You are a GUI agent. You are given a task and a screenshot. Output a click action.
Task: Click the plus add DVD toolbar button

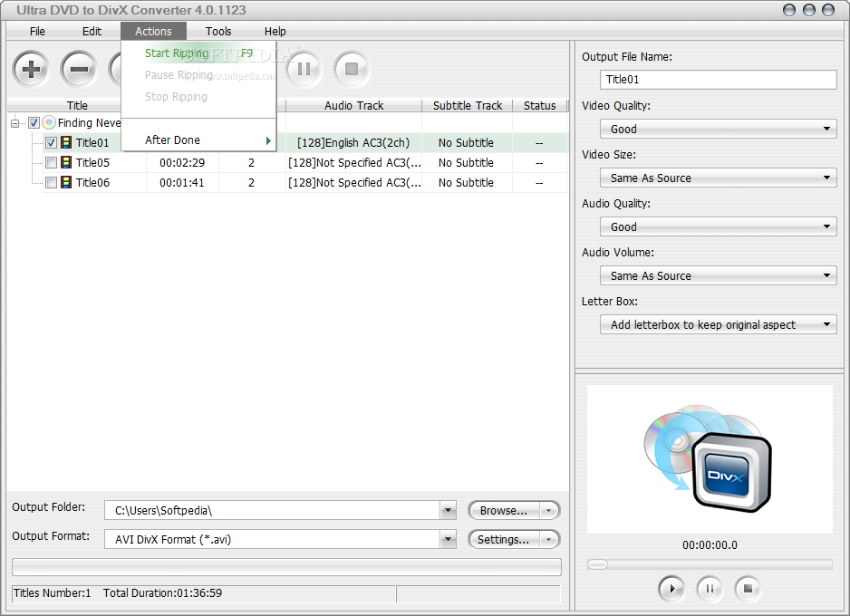click(31, 69)
